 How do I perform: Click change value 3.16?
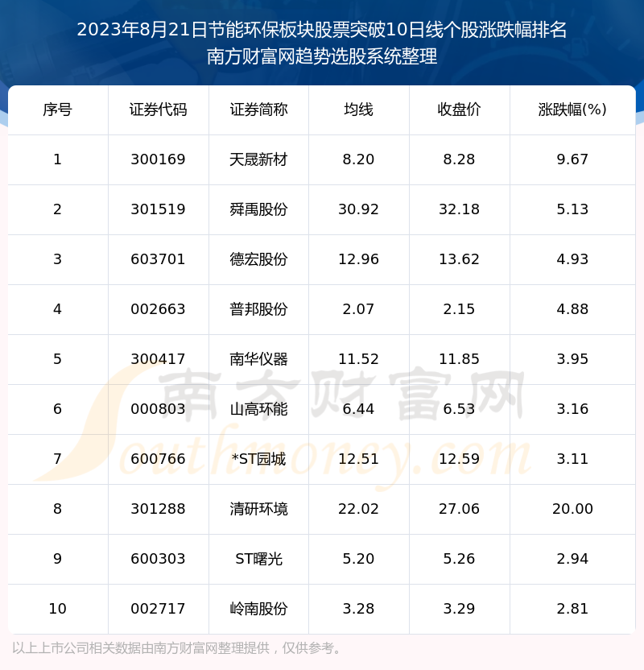572,409
